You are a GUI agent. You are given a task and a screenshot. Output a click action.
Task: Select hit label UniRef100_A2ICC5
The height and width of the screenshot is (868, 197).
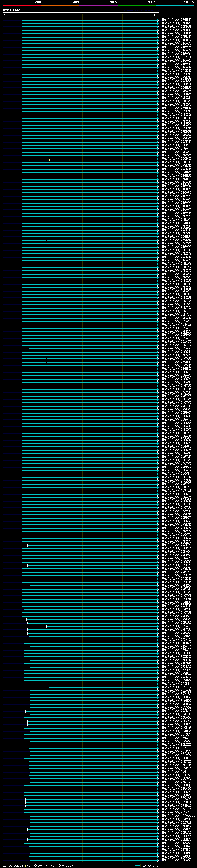(177, 751)
